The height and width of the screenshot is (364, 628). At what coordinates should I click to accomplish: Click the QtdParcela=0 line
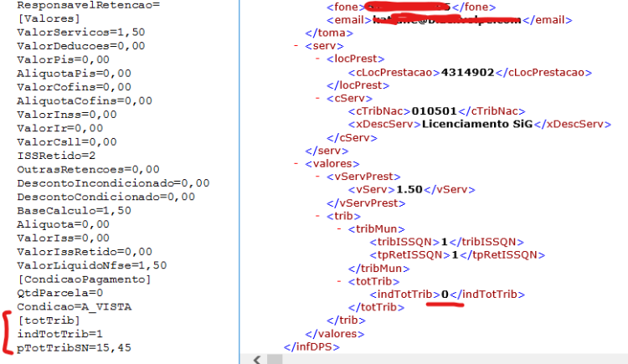click(x=59, y=293)
